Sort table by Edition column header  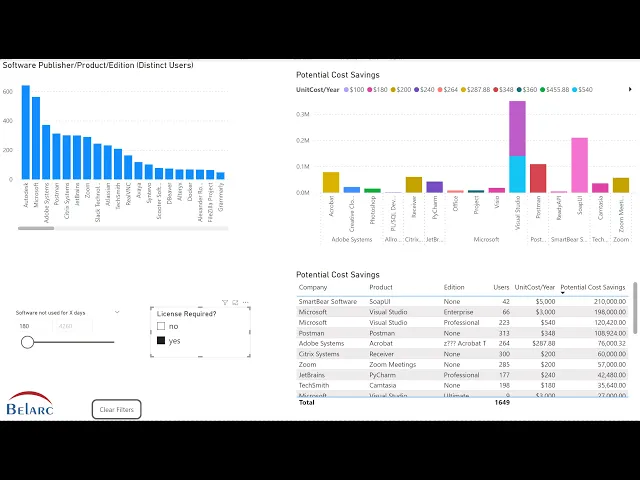(x=454, y=287)
